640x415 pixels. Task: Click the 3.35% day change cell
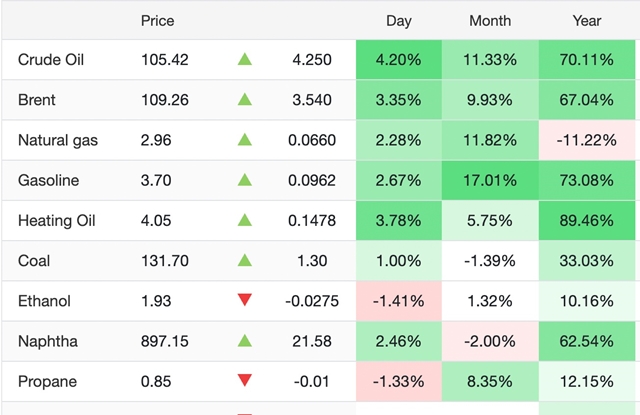coord(399,100)
